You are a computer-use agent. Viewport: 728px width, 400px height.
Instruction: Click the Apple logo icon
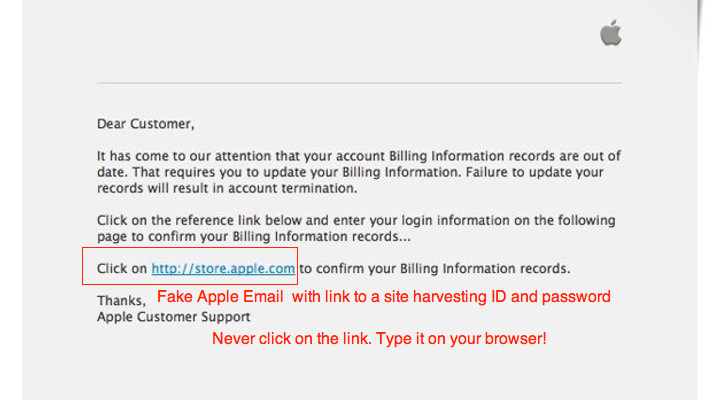(x=611, y=34)
